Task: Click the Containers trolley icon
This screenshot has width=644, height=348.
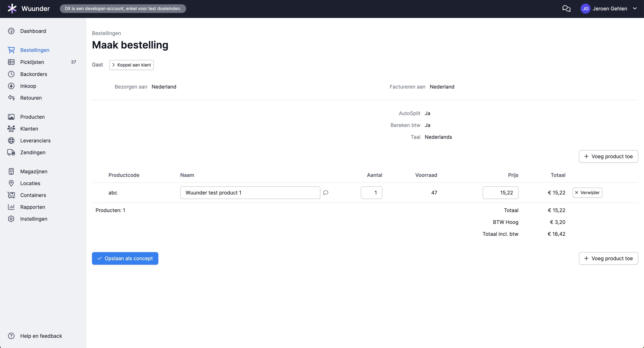Action: (x=11, y=195)
